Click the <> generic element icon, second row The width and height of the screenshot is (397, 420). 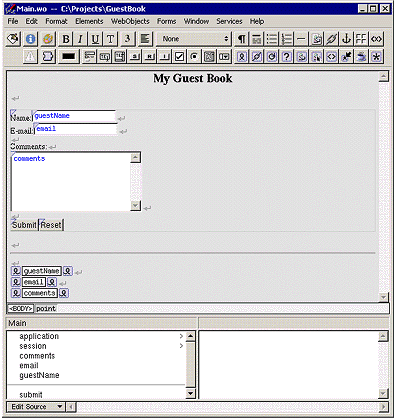332,57
